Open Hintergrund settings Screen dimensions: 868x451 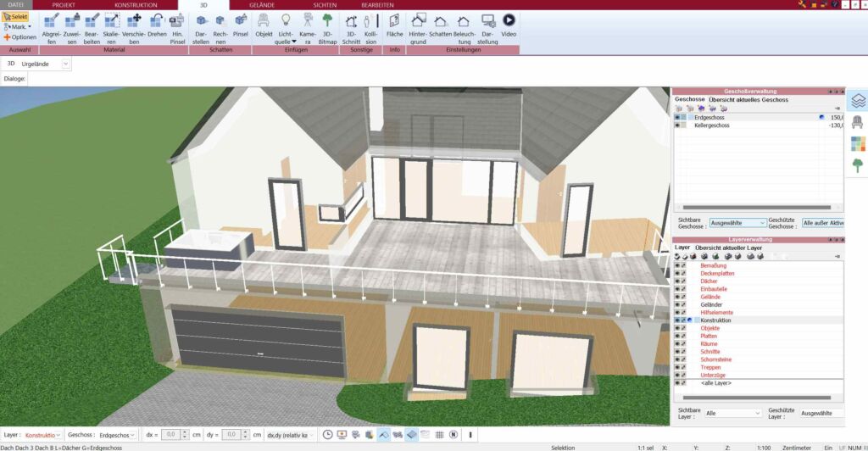(418, 29)
